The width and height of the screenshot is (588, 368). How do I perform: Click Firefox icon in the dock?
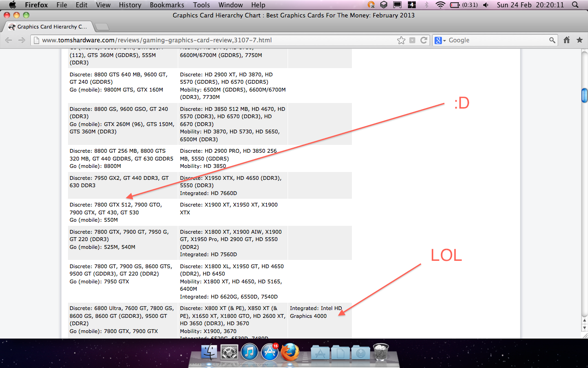coord(290,353)
